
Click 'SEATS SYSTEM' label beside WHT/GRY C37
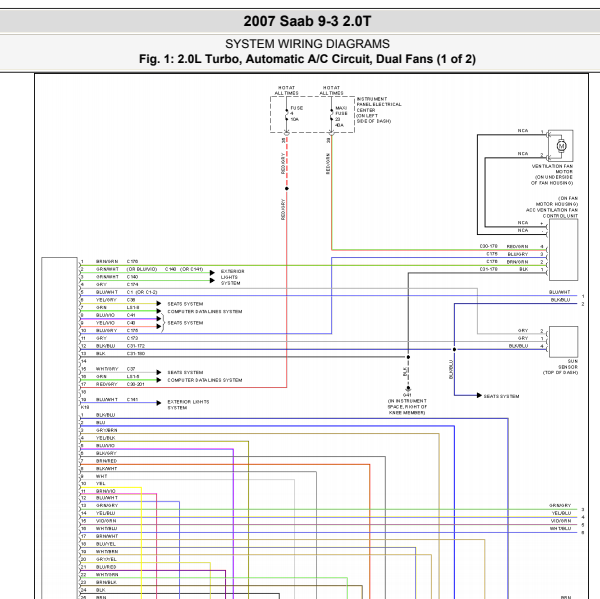185,372
